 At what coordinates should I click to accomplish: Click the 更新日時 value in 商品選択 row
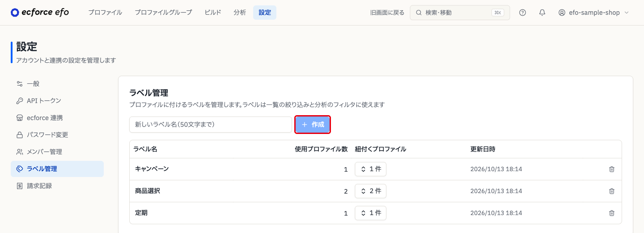(x=496, y=191)
